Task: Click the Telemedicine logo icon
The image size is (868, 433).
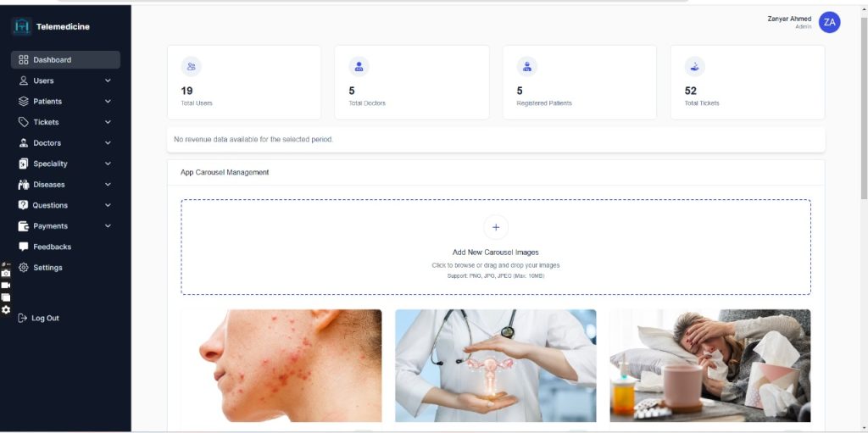Action: [21, 26]
